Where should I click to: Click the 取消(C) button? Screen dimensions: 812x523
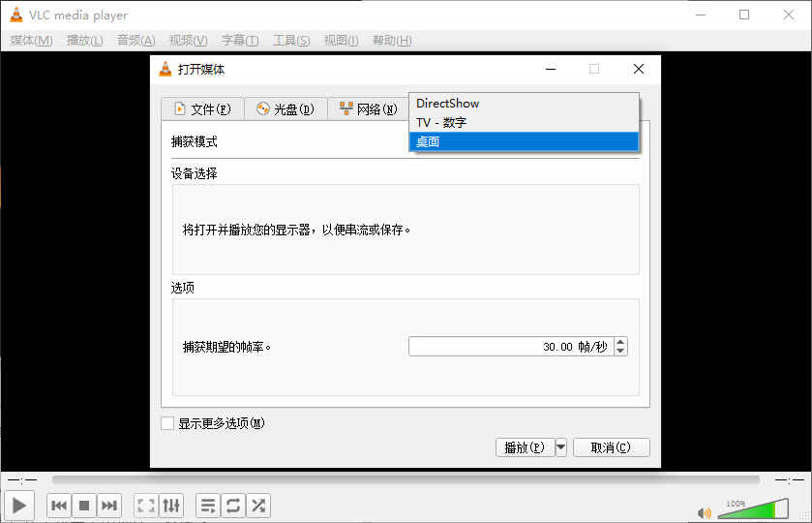tap(611, 447)
